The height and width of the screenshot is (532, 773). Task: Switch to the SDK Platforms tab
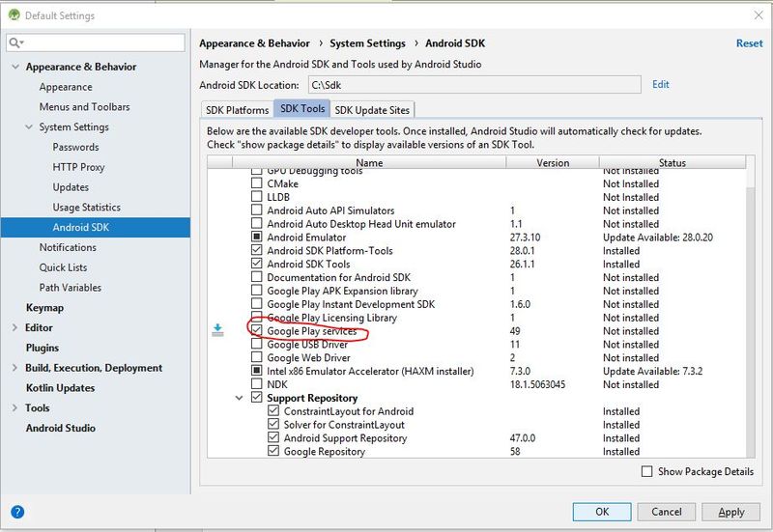click(237, 110)
